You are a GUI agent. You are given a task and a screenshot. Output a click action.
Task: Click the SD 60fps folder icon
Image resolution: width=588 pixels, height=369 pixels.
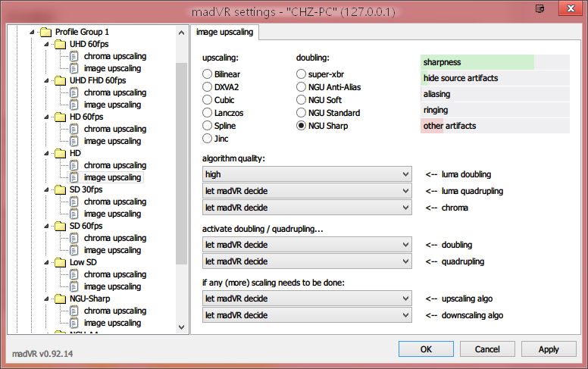60,226
